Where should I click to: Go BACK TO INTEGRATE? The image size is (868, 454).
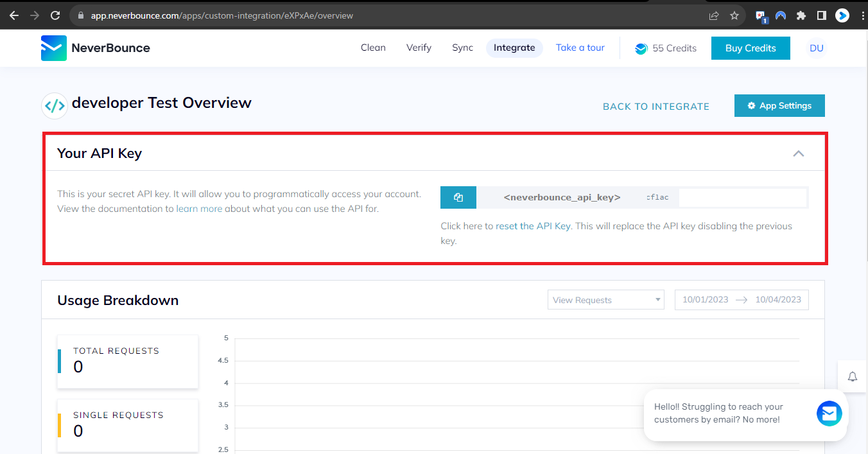[656, 107]
